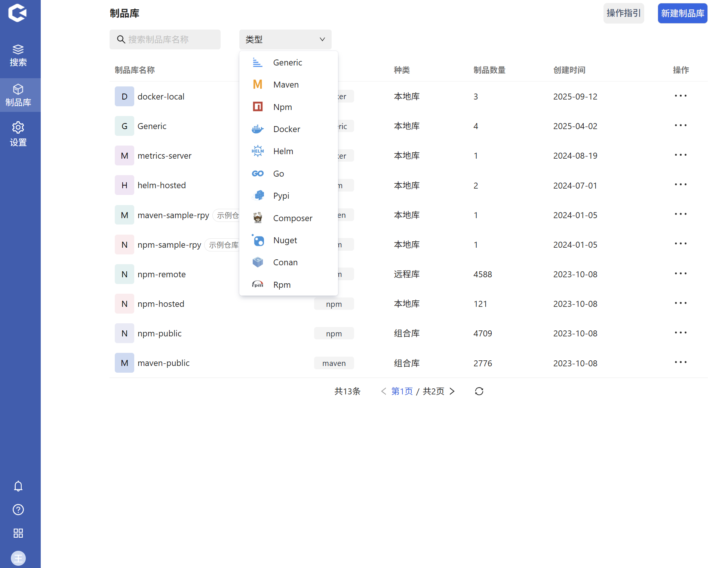The width and height of the screenshot is (728, 568).
Task: Click the logo at top left
Action: [17, 13]
